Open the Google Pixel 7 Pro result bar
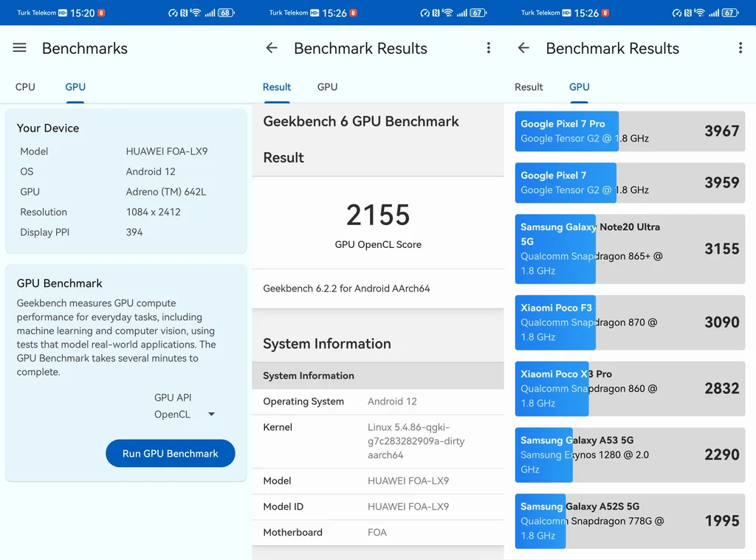 (630, 131)
